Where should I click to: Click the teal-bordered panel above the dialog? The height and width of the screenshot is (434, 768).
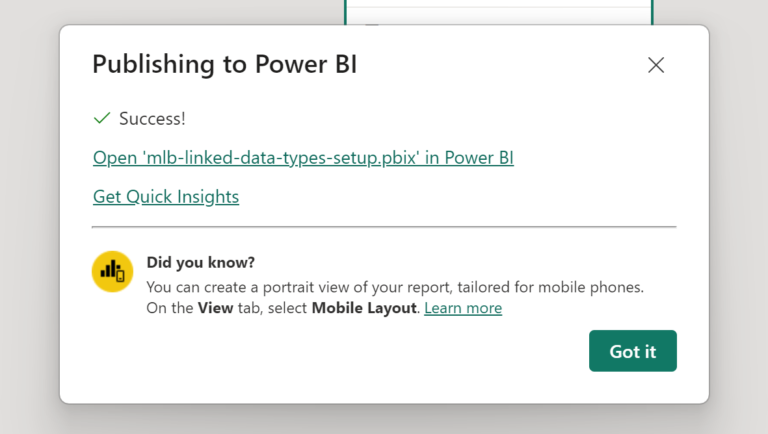point(498,12)
